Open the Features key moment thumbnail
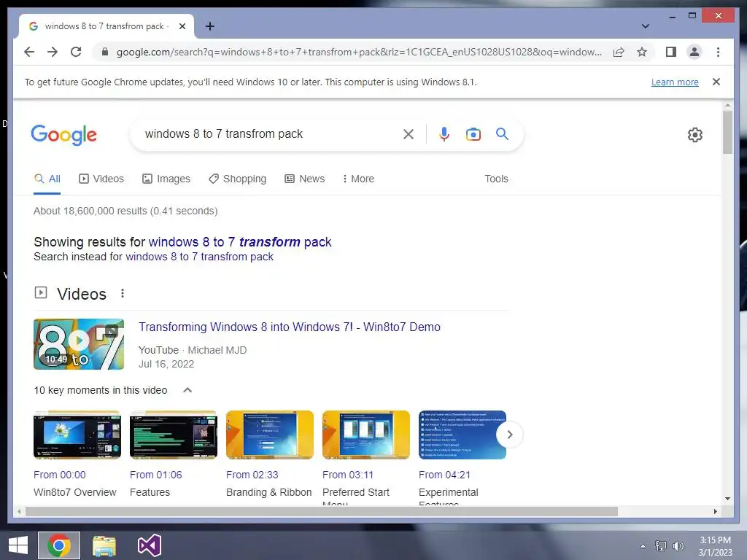 click(174, 435)
